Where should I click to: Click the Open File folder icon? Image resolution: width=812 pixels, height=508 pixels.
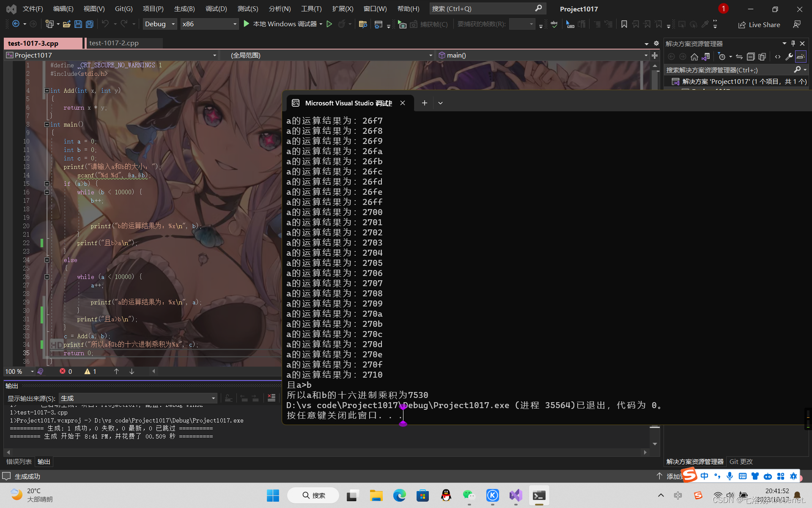[66, 24]
